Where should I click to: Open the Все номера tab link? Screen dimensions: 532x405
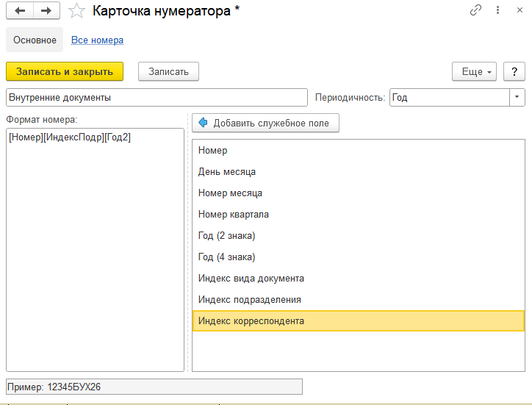coord(97,40)
